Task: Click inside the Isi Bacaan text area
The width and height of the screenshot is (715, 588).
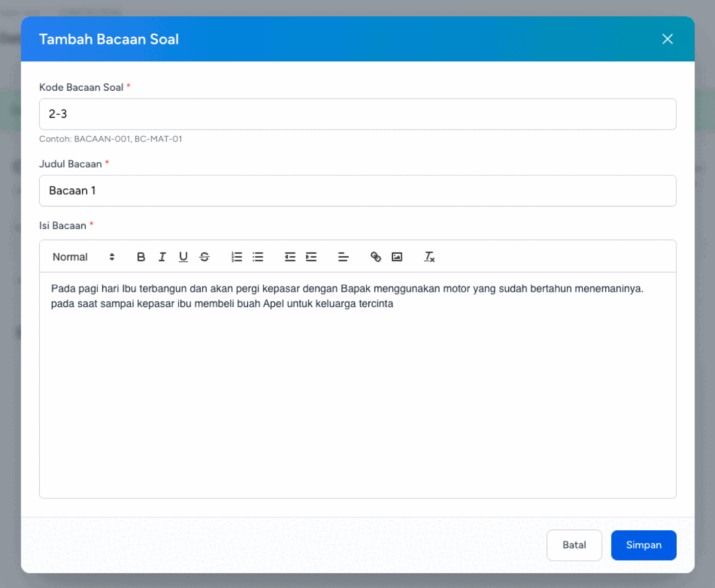Action: click(357, 385)
